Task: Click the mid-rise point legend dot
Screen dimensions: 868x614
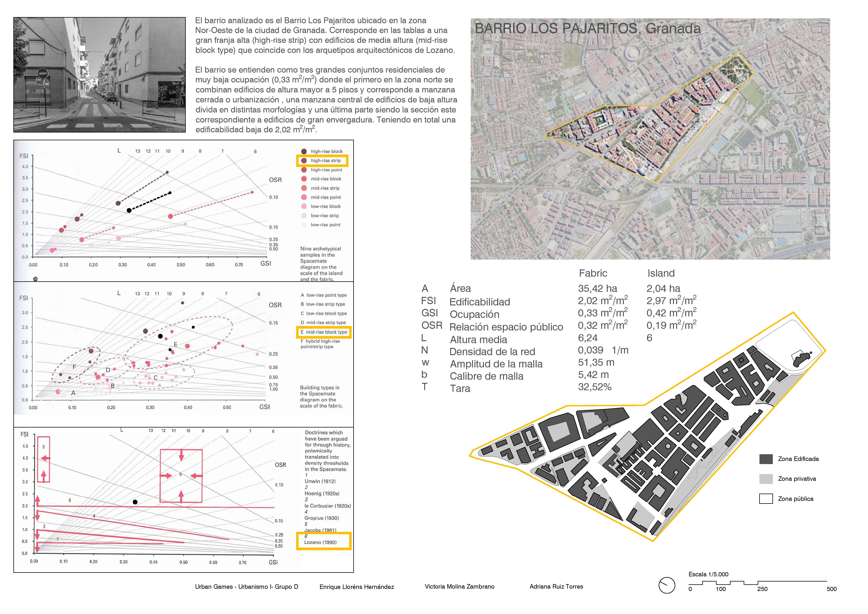Action: click(x=304, y=197)
